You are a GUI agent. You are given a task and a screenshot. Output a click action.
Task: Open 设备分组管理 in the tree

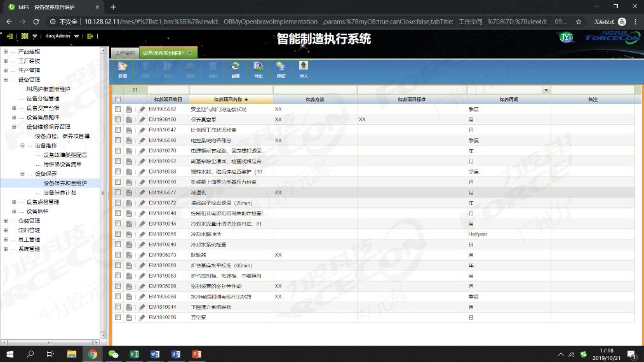[x=43, y=98]
